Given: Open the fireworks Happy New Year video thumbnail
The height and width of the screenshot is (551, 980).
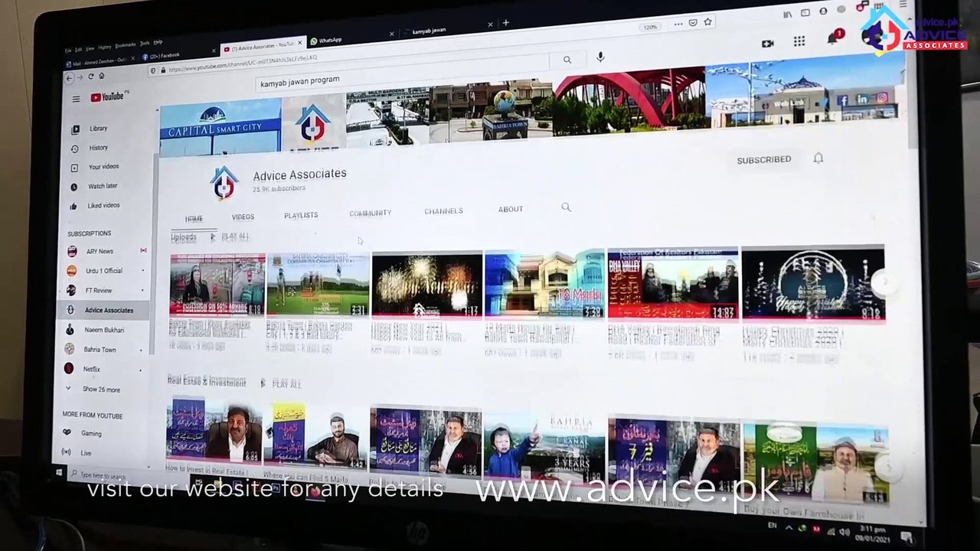Looking at the screenshot, I should pos(427,285).
